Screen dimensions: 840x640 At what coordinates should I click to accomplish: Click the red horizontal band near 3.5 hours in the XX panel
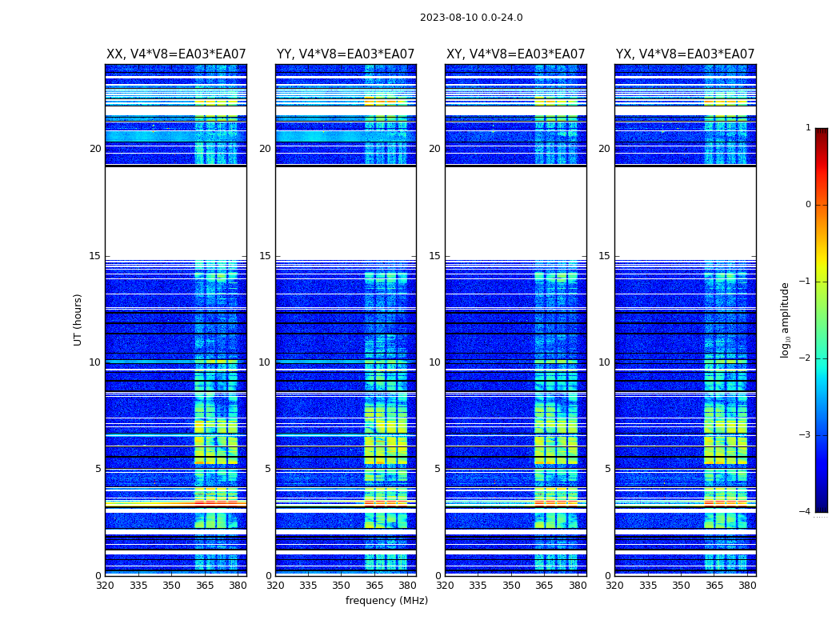pyautogui.click(x=176, y=504)
